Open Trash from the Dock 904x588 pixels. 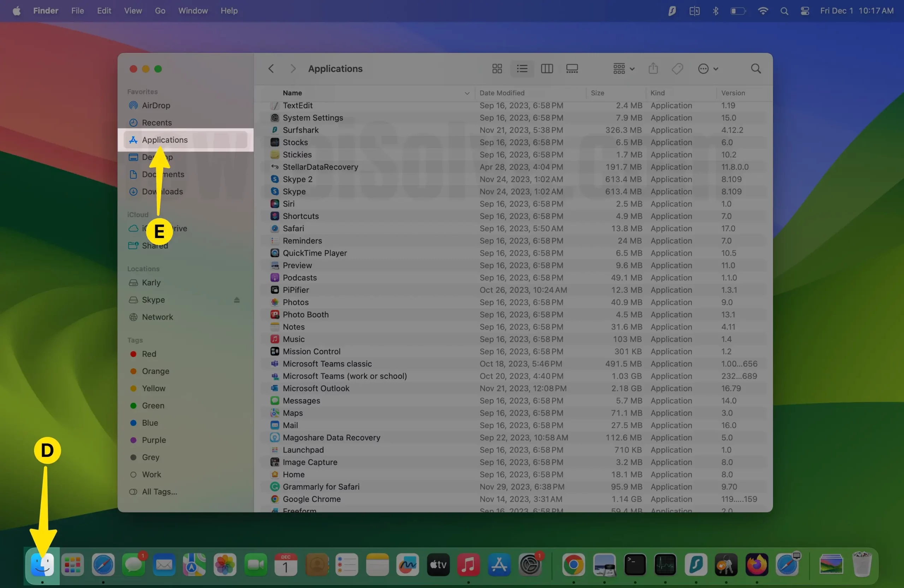coord(862,564)
